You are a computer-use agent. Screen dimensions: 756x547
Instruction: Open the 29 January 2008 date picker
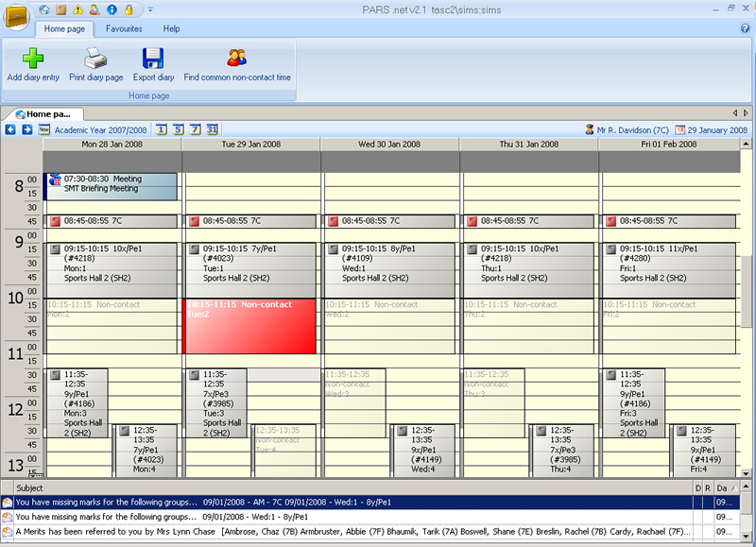point(710,129)
